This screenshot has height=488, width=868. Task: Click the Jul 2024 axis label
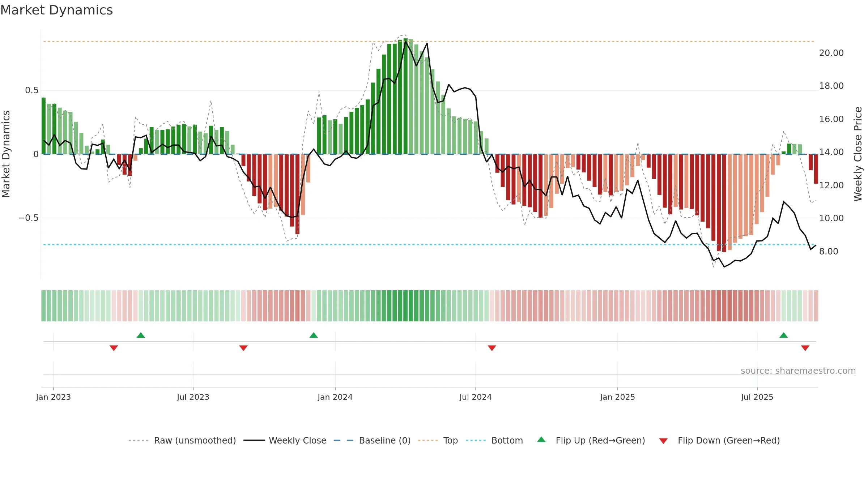(476, 397)
